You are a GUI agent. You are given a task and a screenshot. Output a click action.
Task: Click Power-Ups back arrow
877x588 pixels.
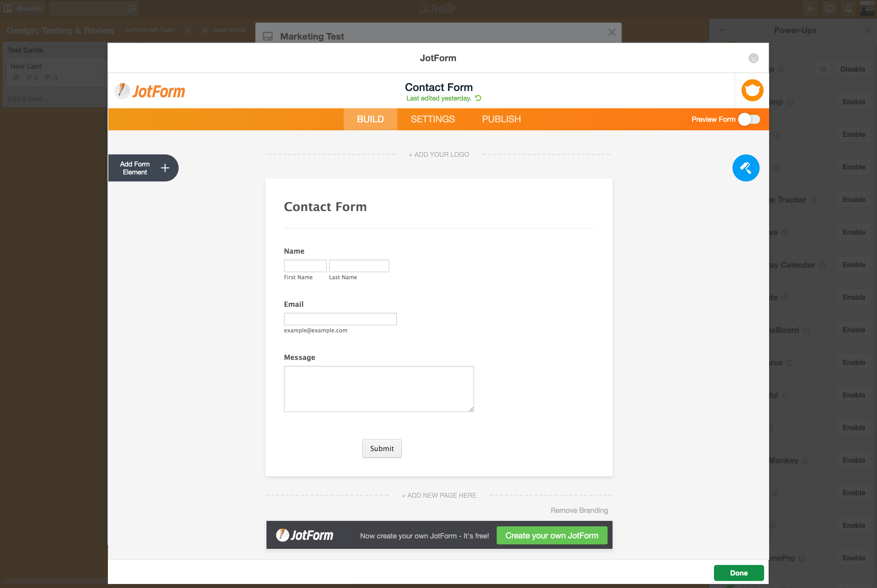click(x=722, y=30)
